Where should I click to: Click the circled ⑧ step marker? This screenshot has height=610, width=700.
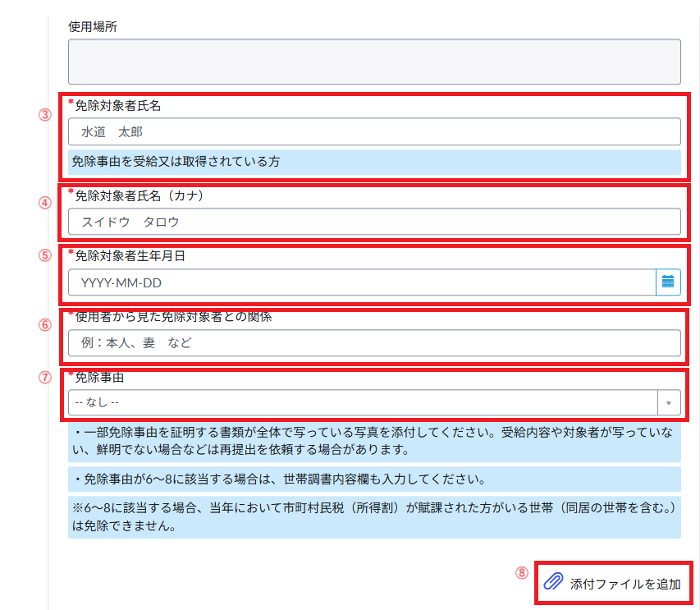pos(521,574)
